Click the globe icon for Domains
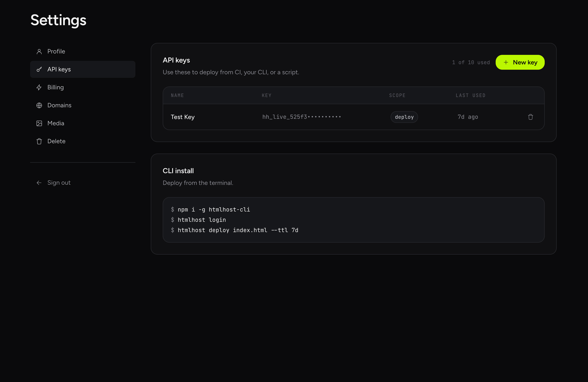The height and width of the screenshot is (382, 588). pyautogui.click(x=39, y=105)
